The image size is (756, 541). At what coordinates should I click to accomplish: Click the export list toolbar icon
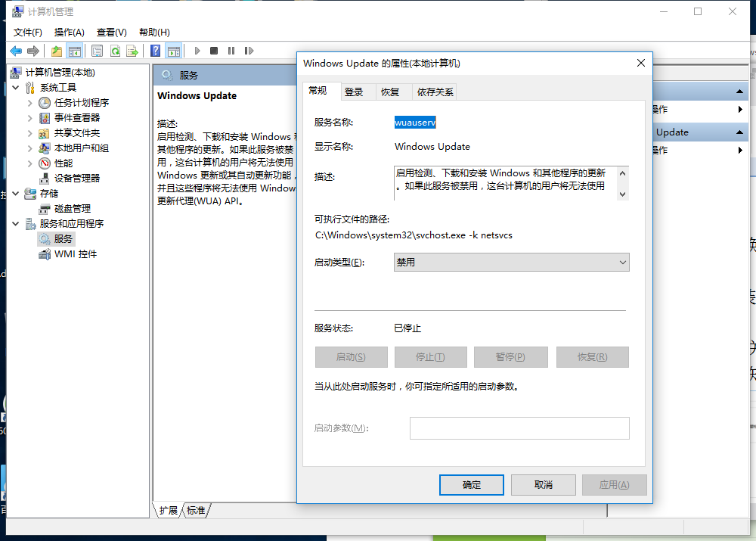132,51
